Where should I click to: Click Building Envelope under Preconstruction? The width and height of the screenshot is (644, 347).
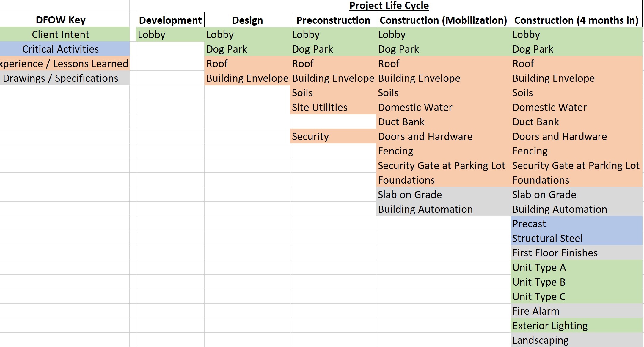(x=332, y=78)
